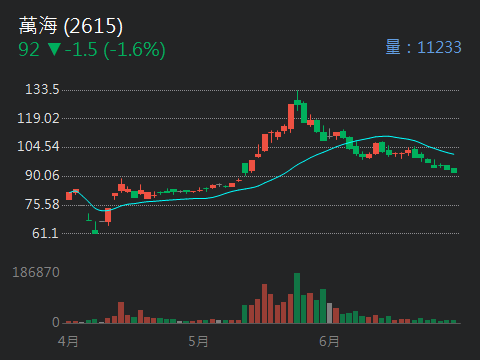Select the 119.02 price axis label

point(38,118)
